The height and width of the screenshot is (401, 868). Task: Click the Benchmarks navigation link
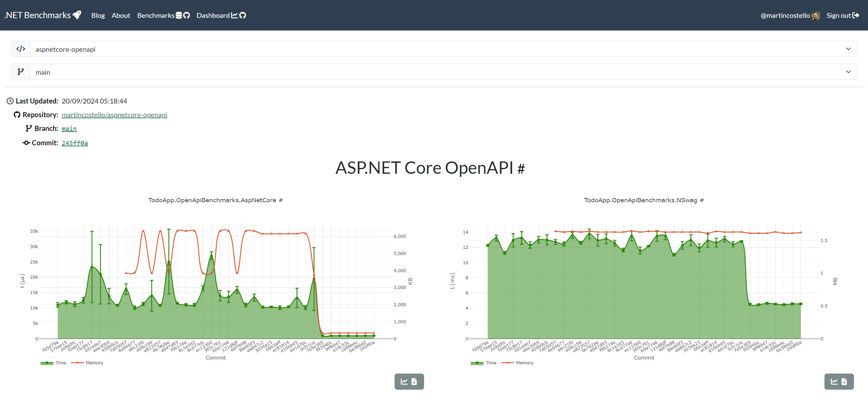pyautogui.click(x=157, y=15)
